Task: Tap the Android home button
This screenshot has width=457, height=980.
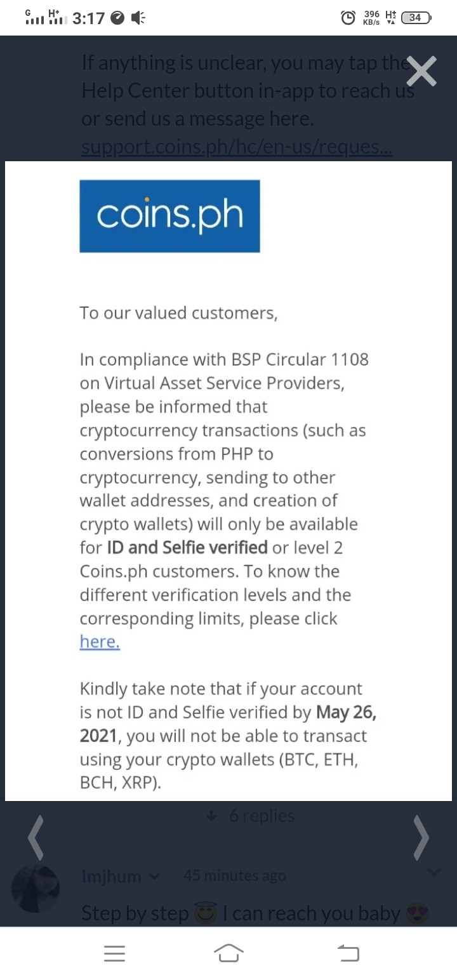Action: 228,953
